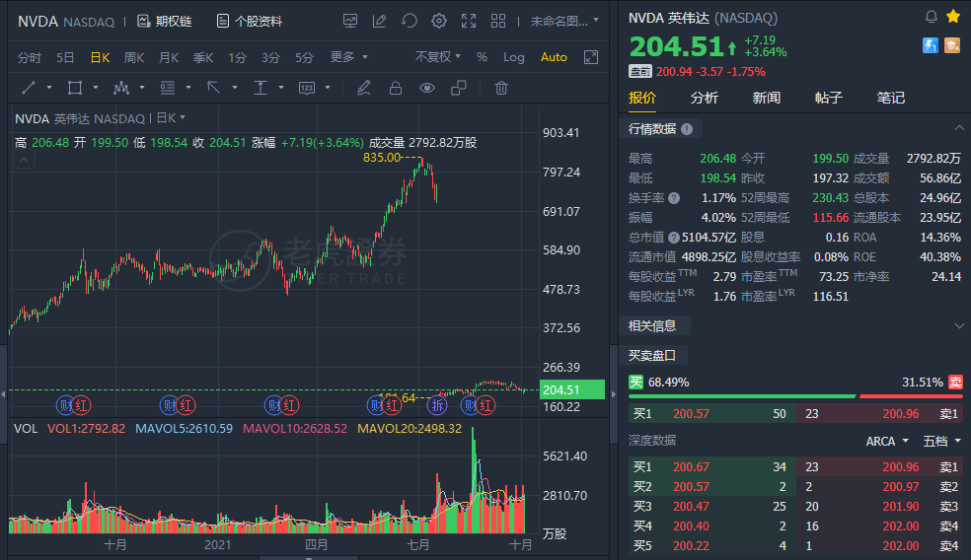
Task: Open the 不复权 adjustment dropdown
Action: 438,57
